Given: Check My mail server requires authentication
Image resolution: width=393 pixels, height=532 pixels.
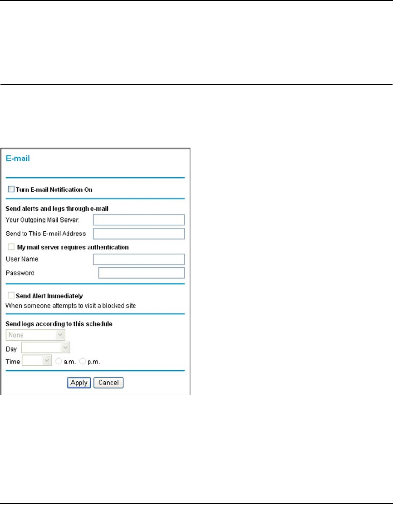Looking at the screenshot, I should click(11, 247).
